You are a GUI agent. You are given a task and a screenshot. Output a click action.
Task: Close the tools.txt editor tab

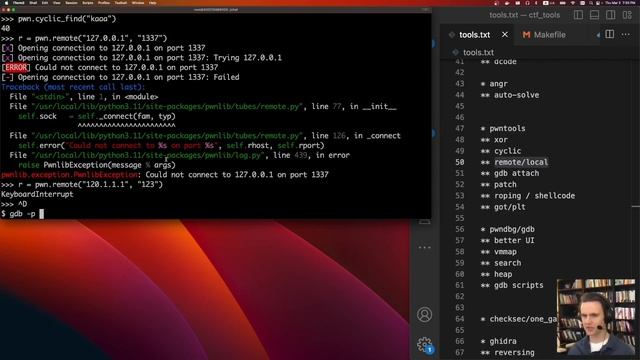coord(505,35)
